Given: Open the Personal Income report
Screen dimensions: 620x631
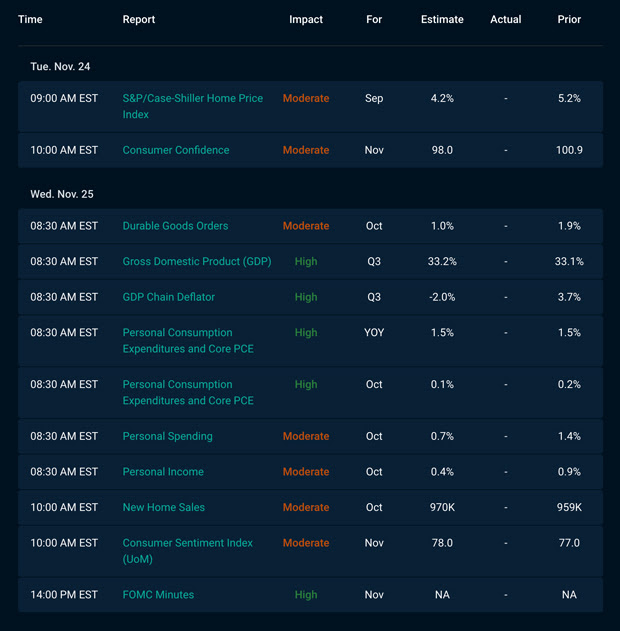Looking at the screenshot, I should (163, 472).
